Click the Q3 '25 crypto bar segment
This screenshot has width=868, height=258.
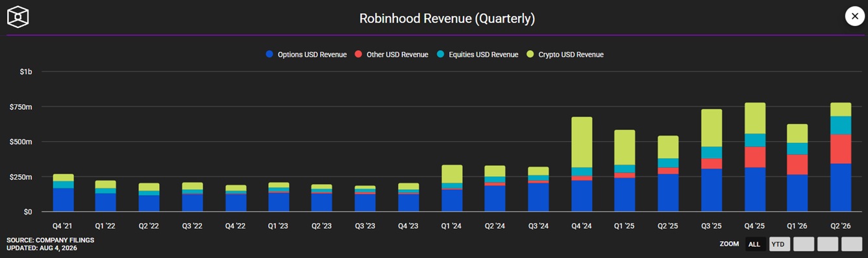pos(712,128)
